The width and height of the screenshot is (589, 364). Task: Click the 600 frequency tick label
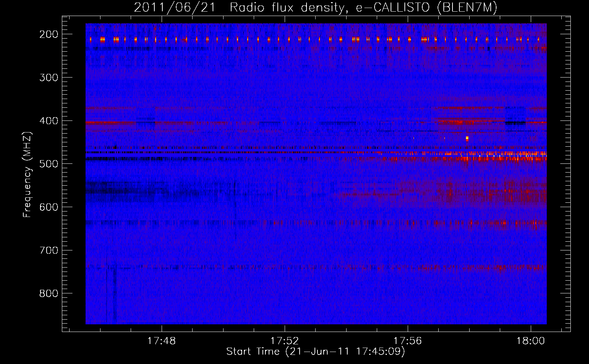[48, 207]
